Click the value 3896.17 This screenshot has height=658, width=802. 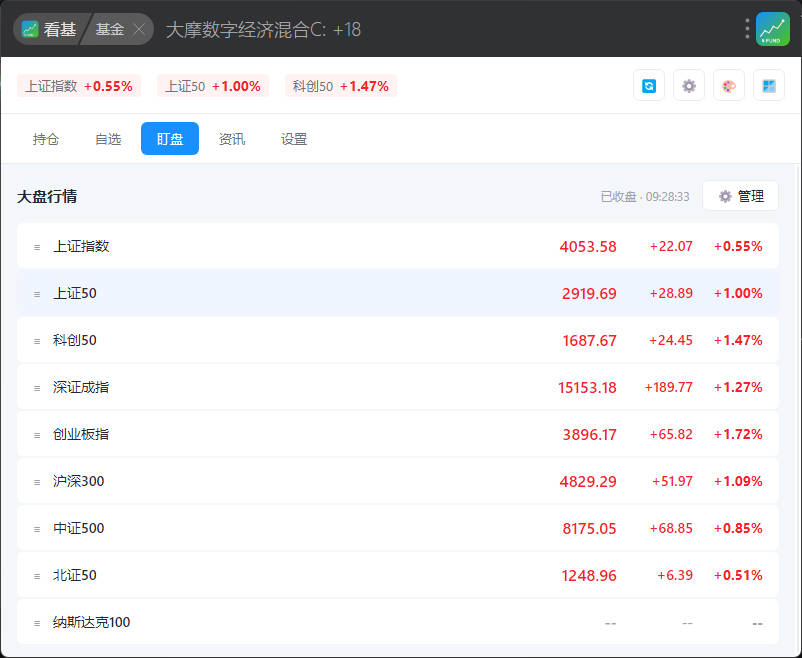590,435
